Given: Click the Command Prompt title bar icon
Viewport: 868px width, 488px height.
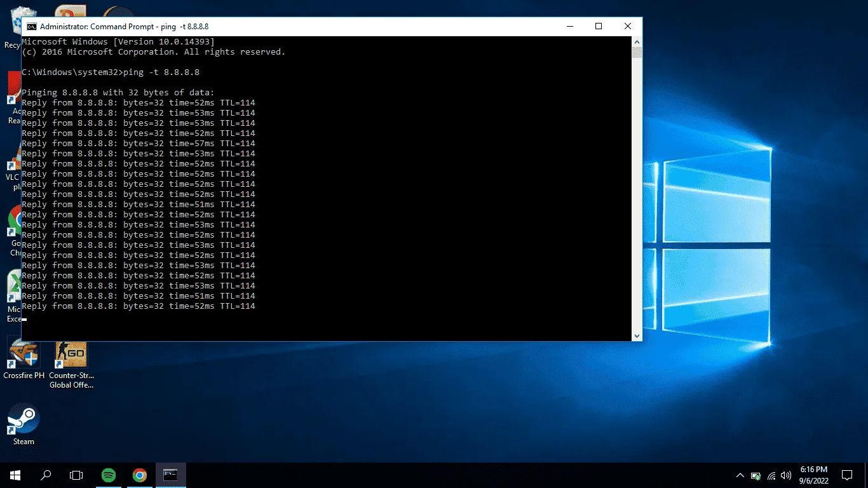Looking at the screenshot, I should click(x=31, y=27).
